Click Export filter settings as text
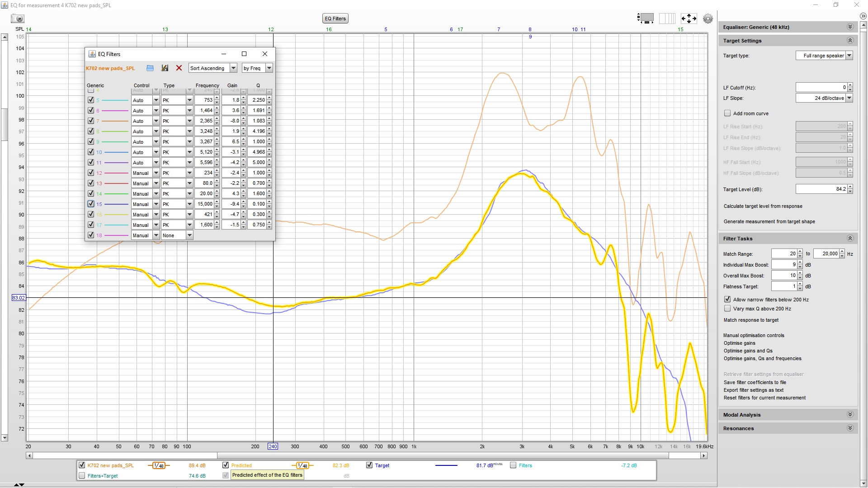Viewport: 868px width, 488px height. point(754,390)
